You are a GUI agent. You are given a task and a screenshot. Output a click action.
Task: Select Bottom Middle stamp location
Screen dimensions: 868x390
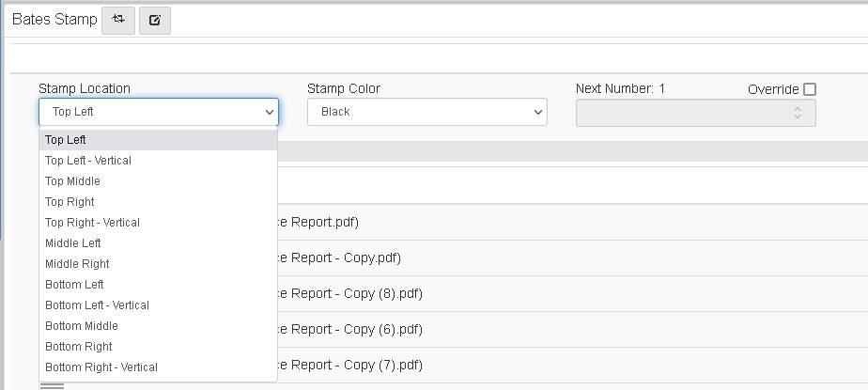82,326
